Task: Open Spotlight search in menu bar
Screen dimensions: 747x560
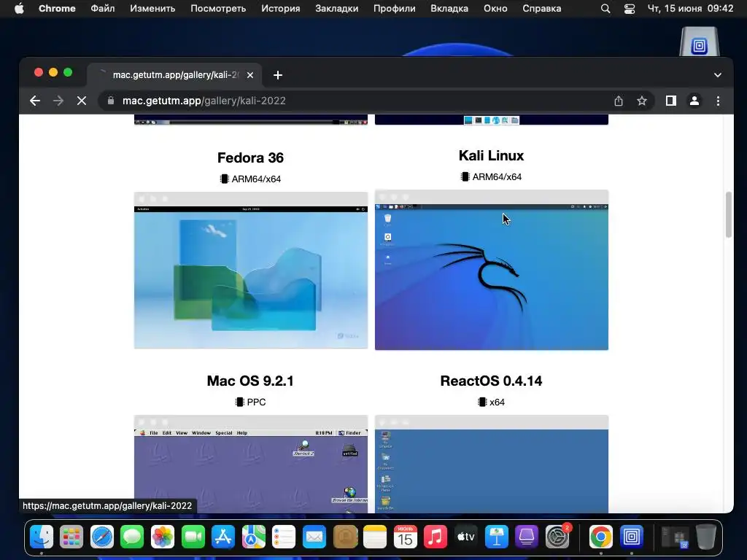Action: point(605,9)
